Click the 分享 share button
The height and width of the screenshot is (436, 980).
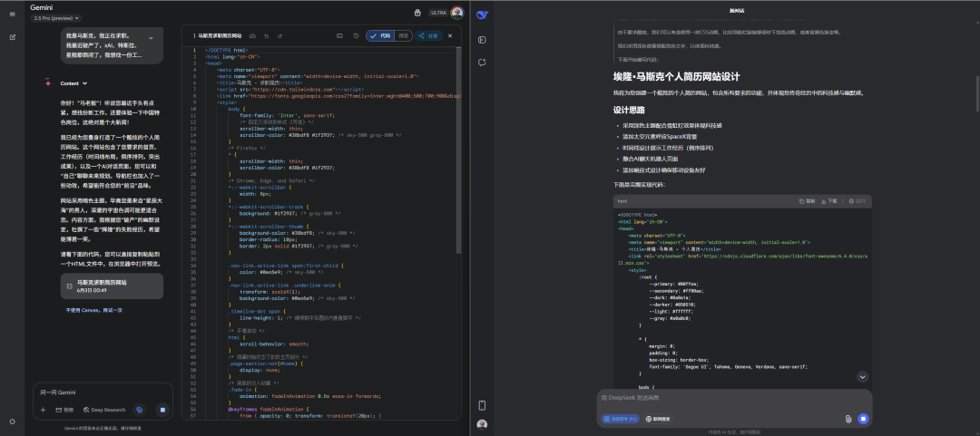click(x=428, y=35)
